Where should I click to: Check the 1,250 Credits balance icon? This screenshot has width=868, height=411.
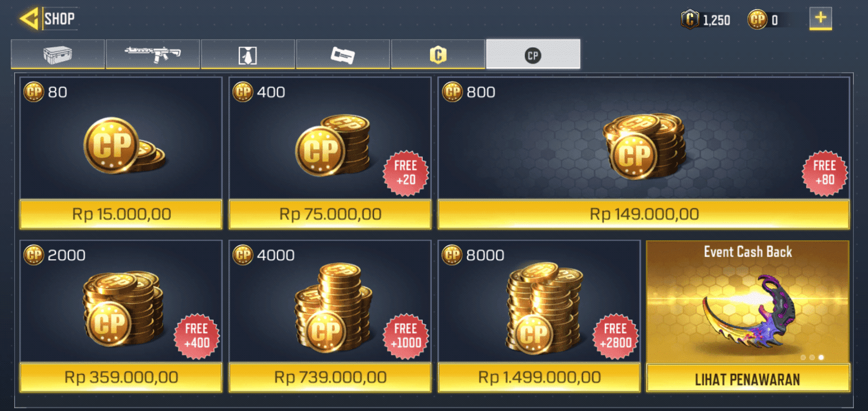690,20
